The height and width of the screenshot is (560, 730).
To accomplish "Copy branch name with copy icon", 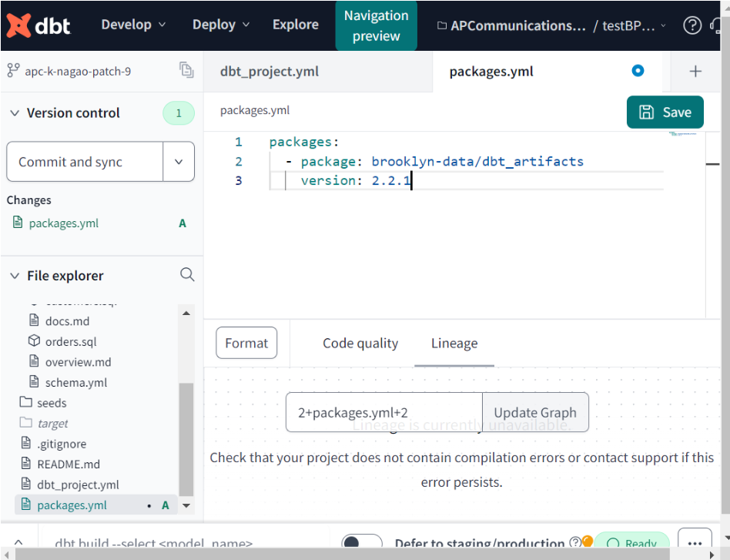I will coord(186,70).
